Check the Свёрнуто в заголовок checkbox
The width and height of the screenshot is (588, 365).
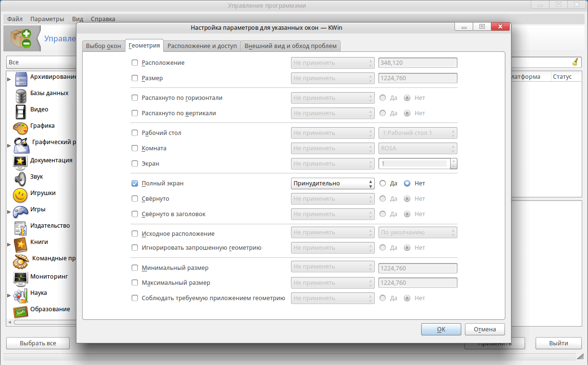coord(135,214)
